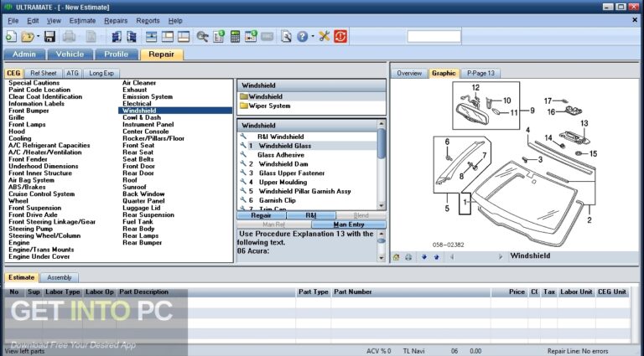Click the second blue books toolbar icon
Image resolution: width=644 pixels, height=356 pixels.
[x=132, y=37]
